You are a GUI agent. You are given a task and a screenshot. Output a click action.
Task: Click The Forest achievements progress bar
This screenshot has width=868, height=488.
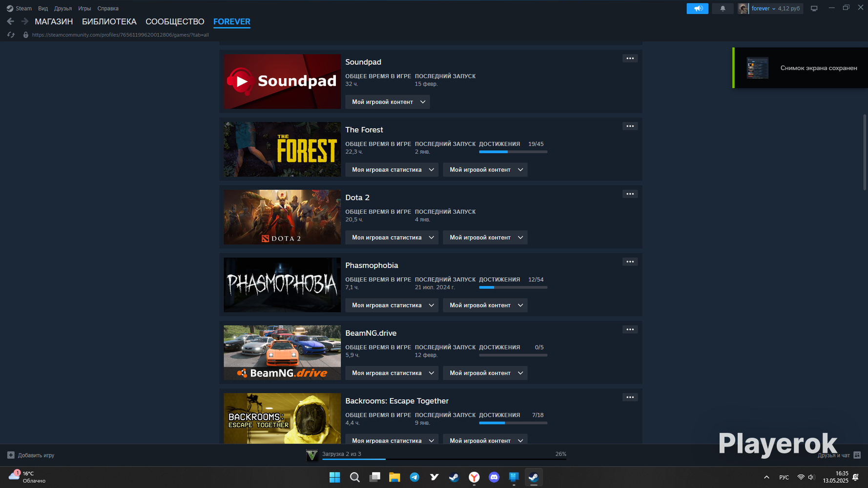[x=513, y=152]
